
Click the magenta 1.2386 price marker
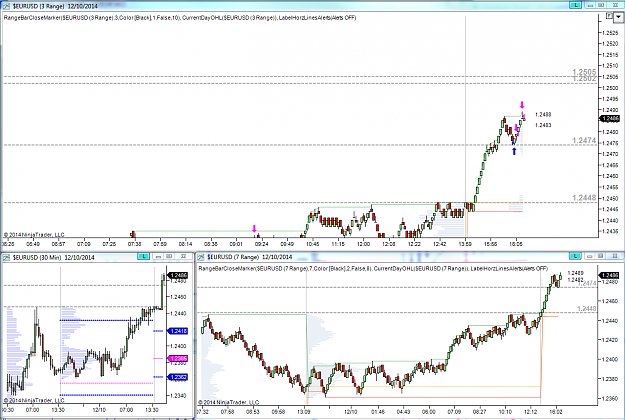coord(179,359)
